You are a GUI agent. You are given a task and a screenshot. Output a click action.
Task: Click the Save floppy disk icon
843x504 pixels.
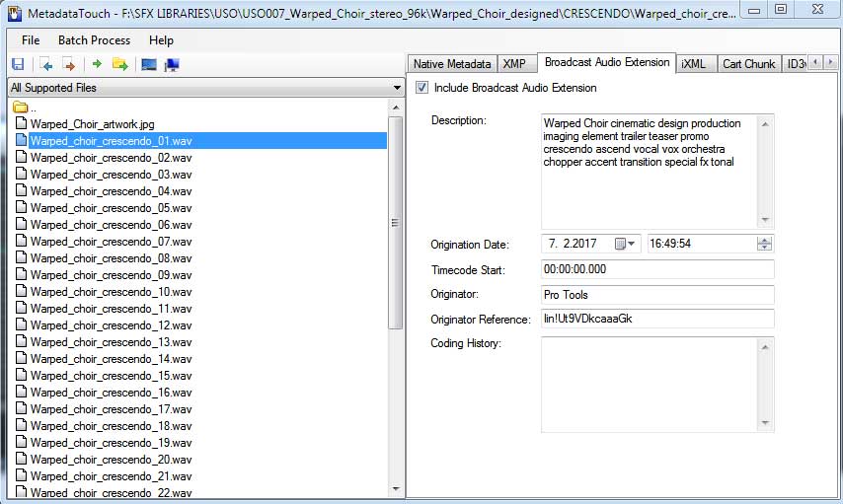17,65
